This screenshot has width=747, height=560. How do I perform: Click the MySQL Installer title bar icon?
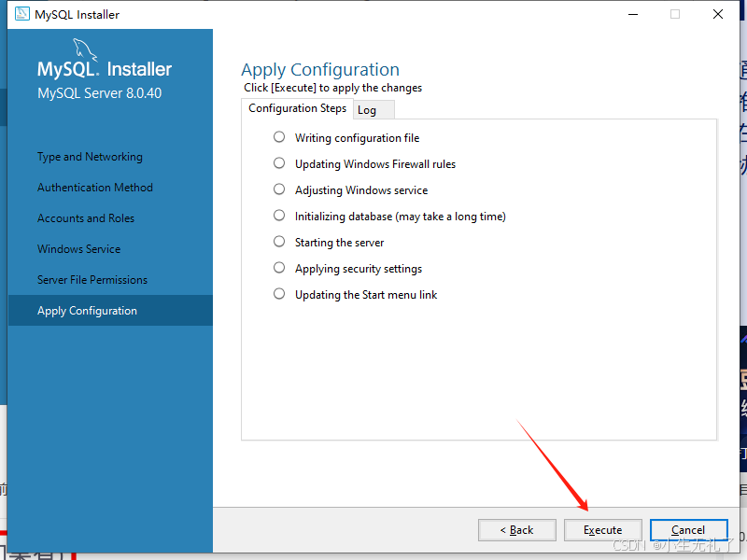pos(21,14)
